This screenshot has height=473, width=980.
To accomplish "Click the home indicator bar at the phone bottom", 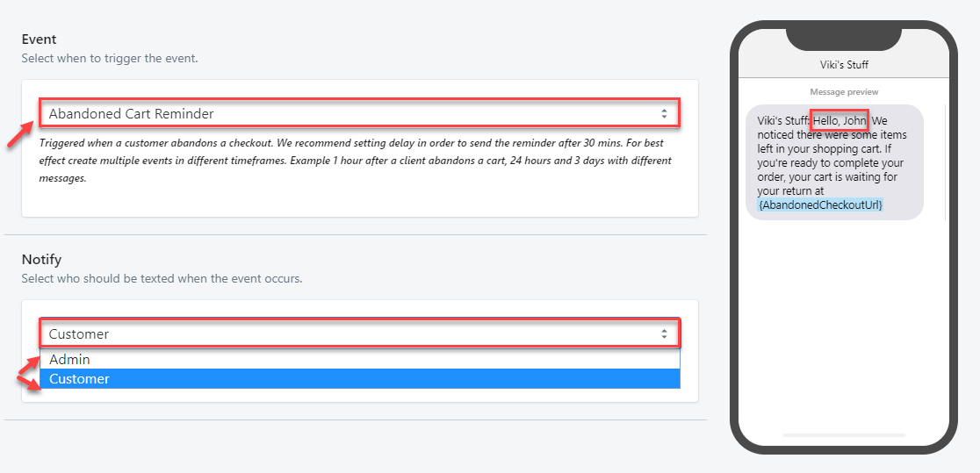I will pos(844,434).
